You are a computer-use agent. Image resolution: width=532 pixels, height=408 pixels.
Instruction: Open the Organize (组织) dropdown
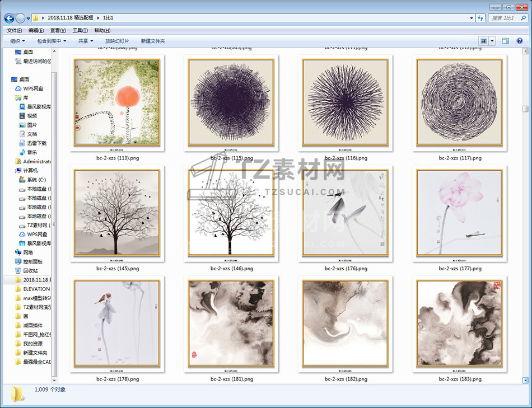coord(17,41)
